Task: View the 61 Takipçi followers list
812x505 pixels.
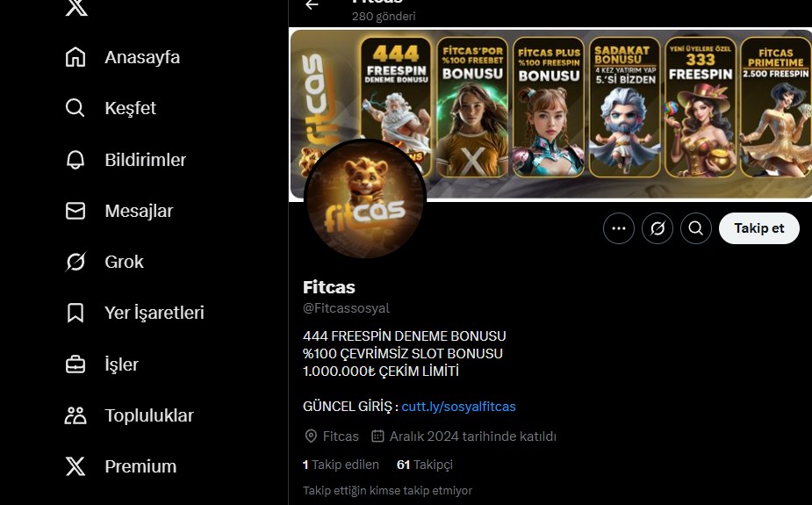Action: pyautogui.click(x=425, y=465)
